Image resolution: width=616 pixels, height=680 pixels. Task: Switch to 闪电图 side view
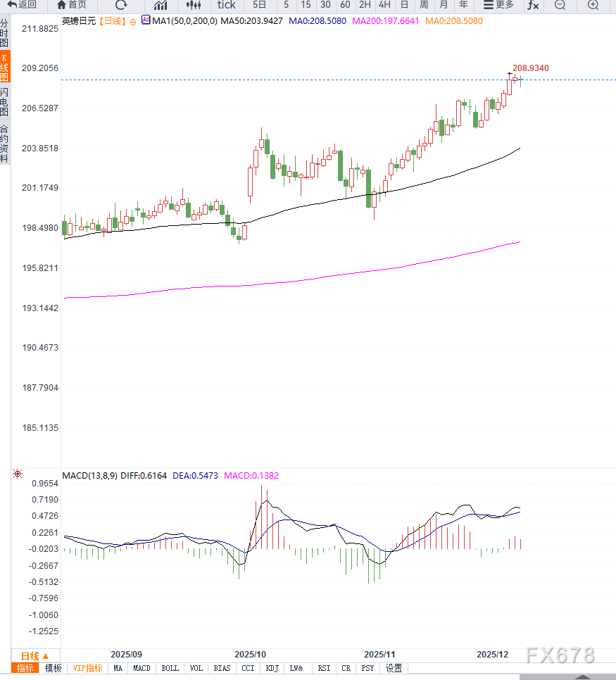[x=5, y=102]
